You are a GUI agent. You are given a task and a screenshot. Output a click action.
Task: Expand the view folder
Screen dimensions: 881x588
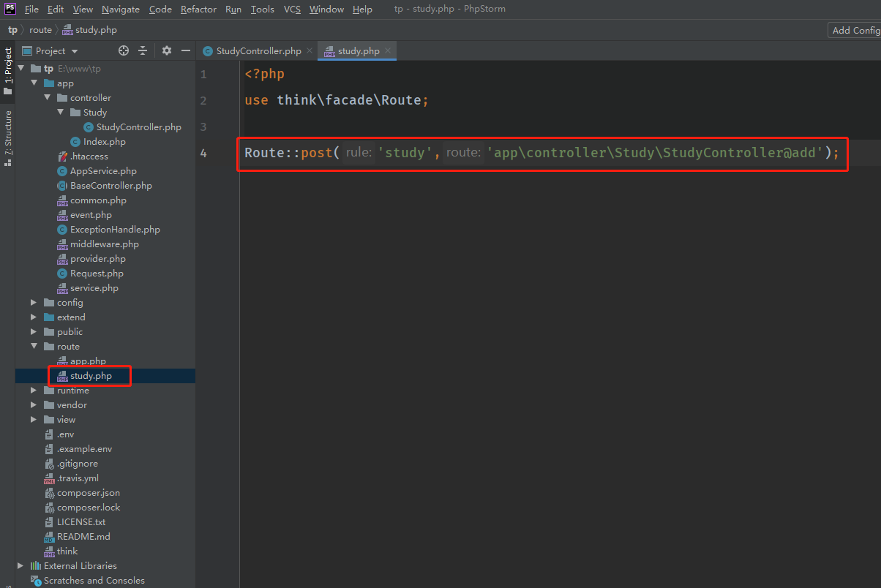click(x=34, y=419)
